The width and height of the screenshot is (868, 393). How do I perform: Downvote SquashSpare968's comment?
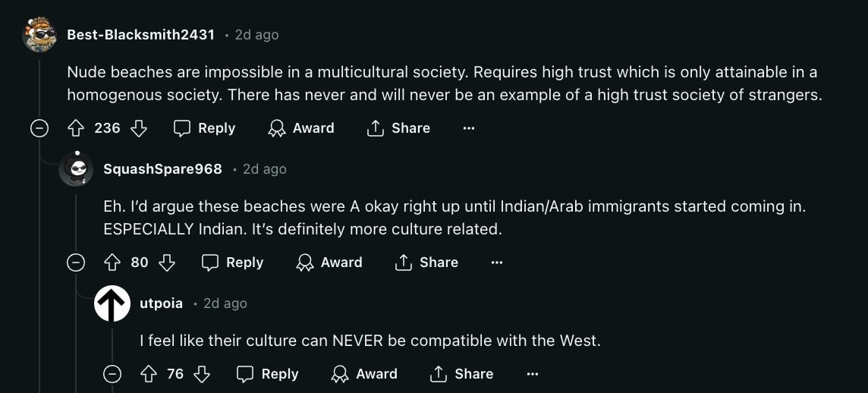167,263
